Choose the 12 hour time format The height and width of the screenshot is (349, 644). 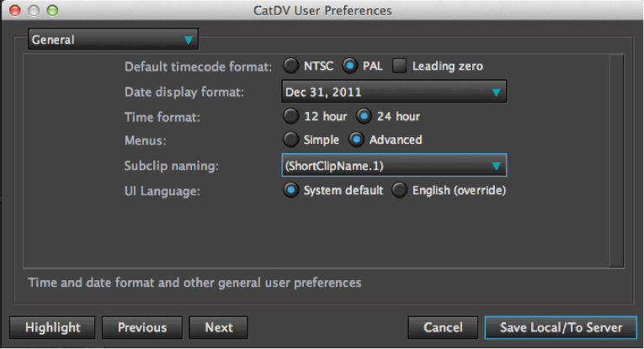coord(290,116)
